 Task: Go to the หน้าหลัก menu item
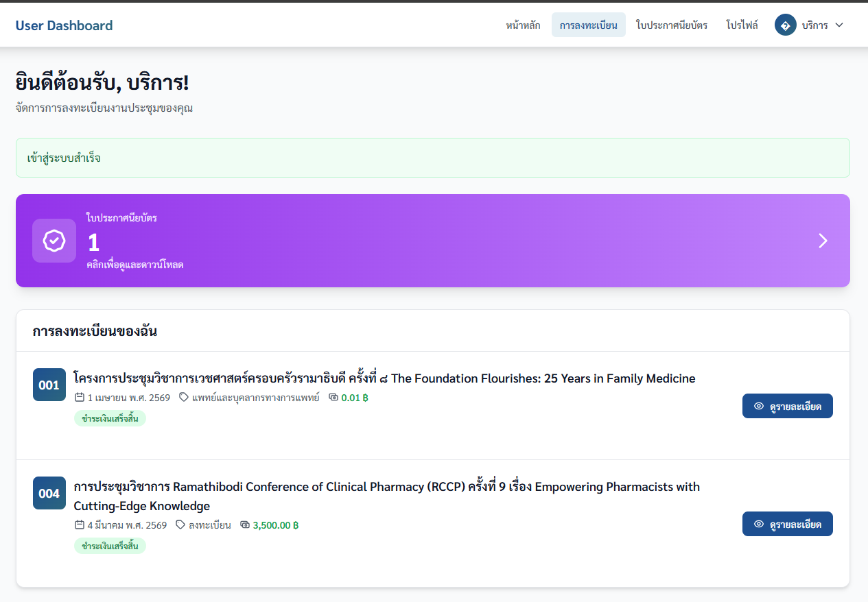tap(523, 25)
